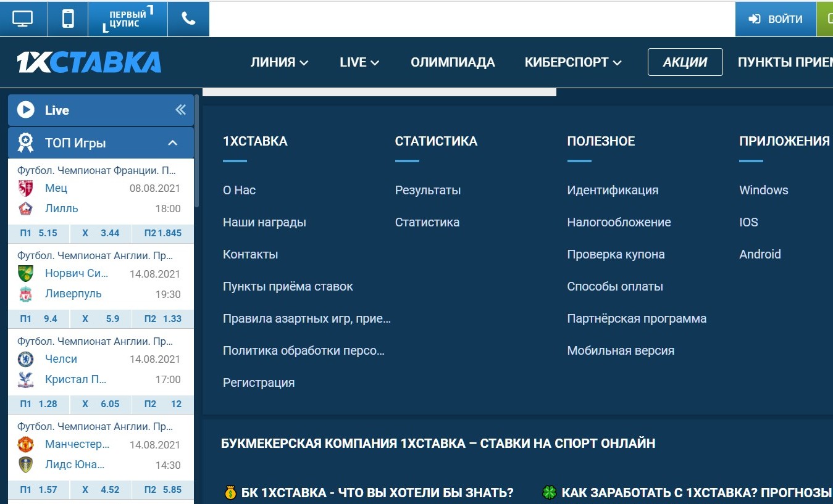Open the mobile phone version icon
Image resolution: width=833 pixels, height=504 pixels.
pos(68,19)
